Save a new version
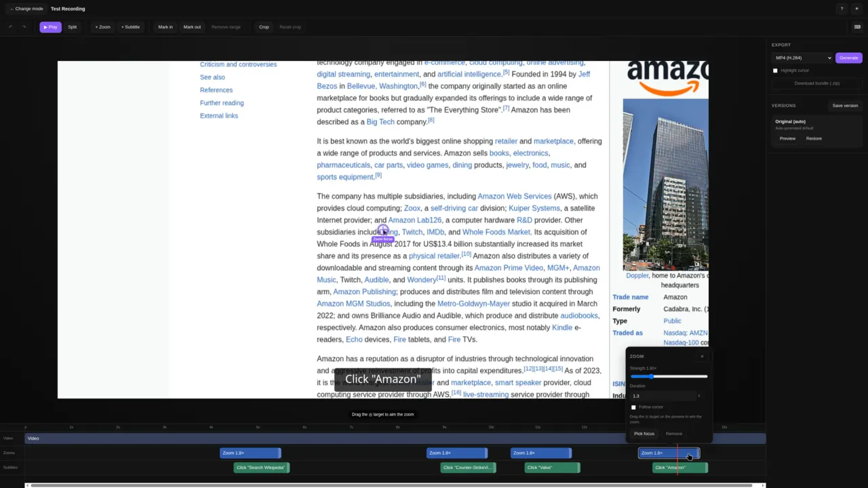868x488 pixels. [x=845, y=106]
